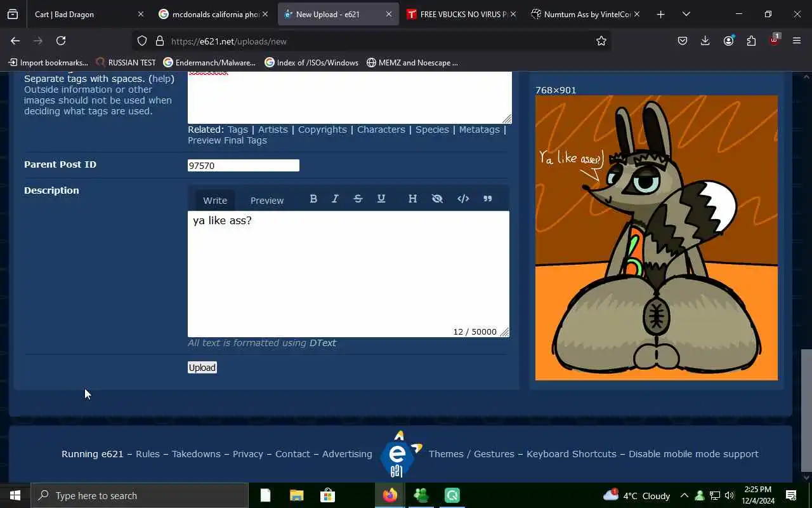812x508 pixels.
Task: Click the Firefox taskbar icon
Action: [390, 495]
